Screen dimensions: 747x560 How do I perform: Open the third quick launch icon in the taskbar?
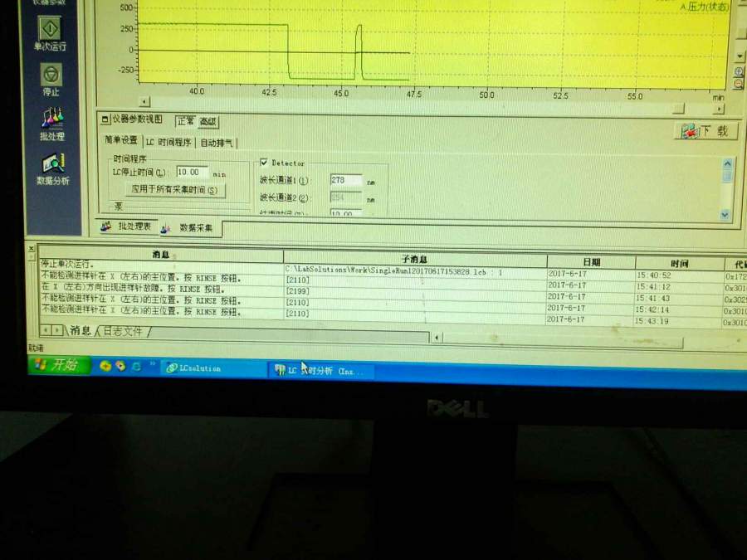point(136,366)
